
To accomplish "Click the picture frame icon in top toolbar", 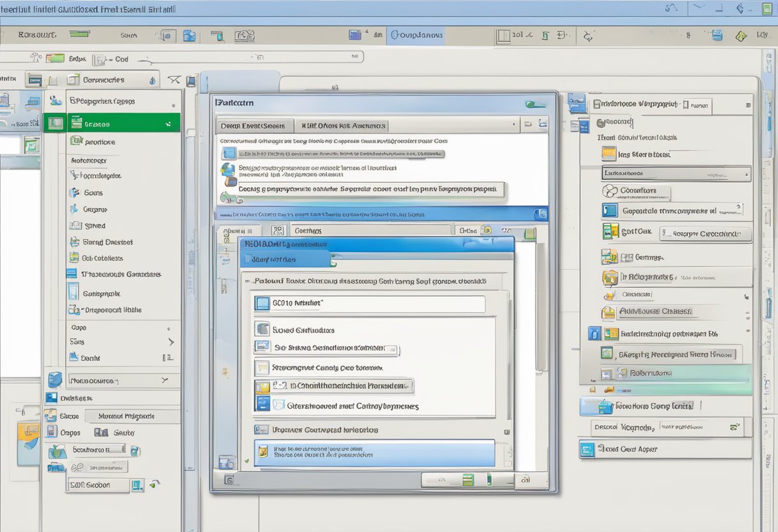I will [244, 36].
